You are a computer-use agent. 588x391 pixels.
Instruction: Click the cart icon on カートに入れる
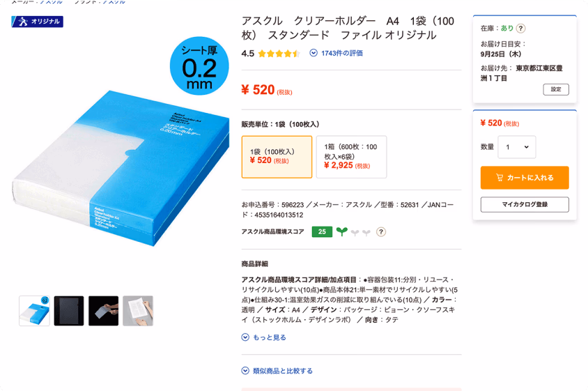coord(499,178)
